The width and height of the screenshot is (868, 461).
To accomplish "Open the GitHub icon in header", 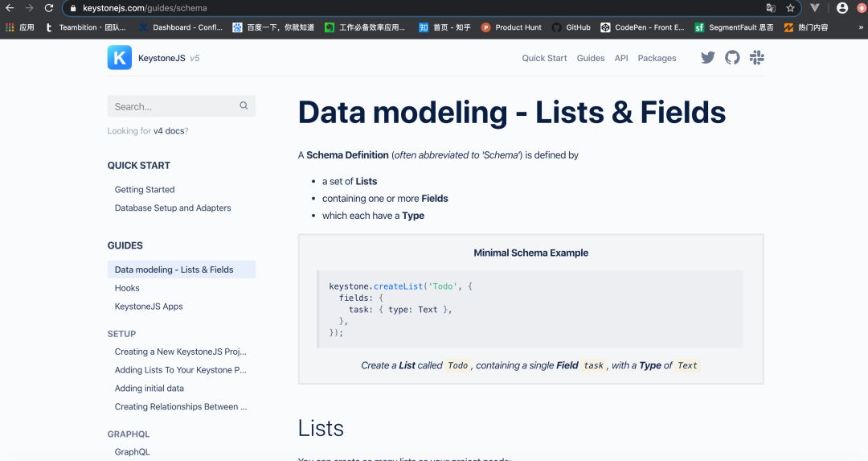I will pos(732,58).
